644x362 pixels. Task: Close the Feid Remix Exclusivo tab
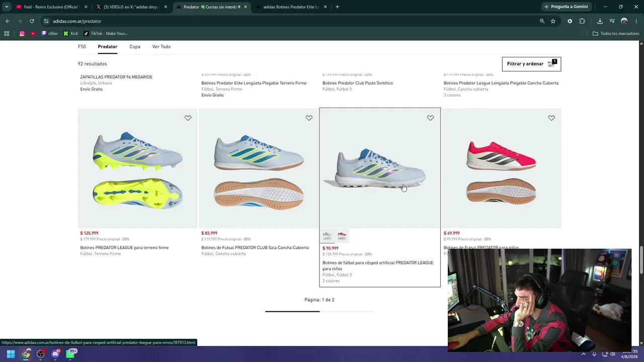86,7
